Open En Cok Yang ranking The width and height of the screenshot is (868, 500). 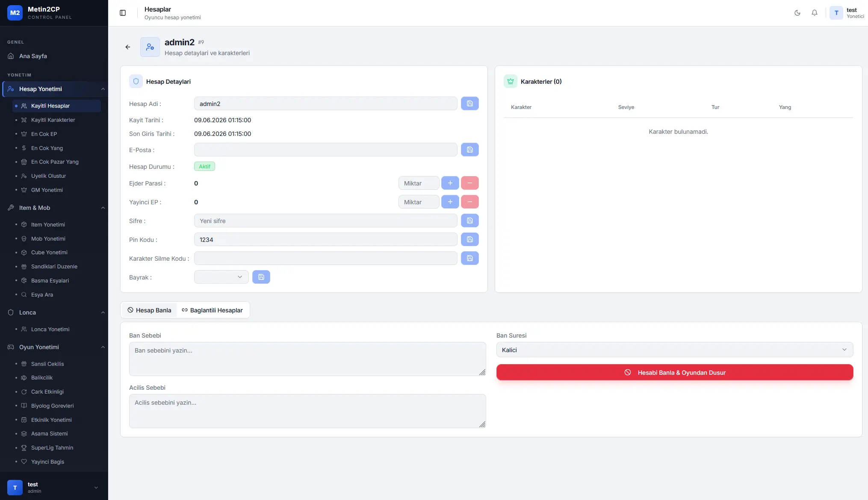click(x=56, y=148)
